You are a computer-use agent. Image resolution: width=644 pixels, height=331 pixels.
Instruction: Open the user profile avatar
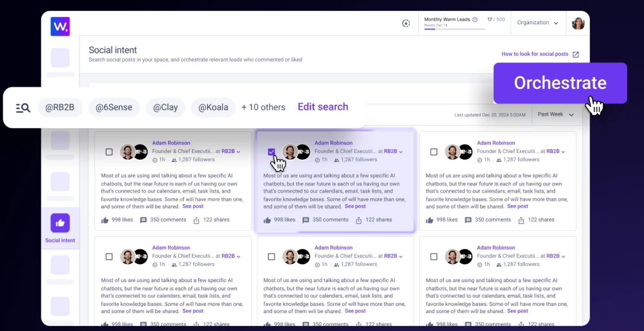tap(578, 23)
